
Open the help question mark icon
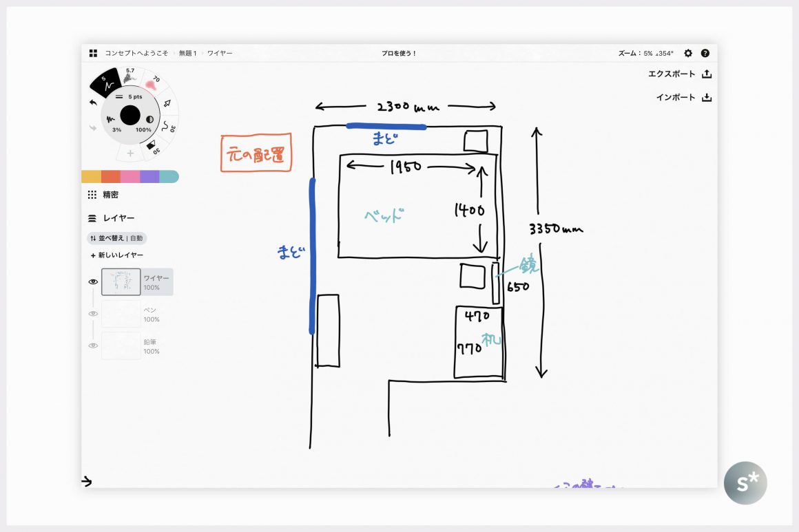pyautogui.click(x=705, y=53)
